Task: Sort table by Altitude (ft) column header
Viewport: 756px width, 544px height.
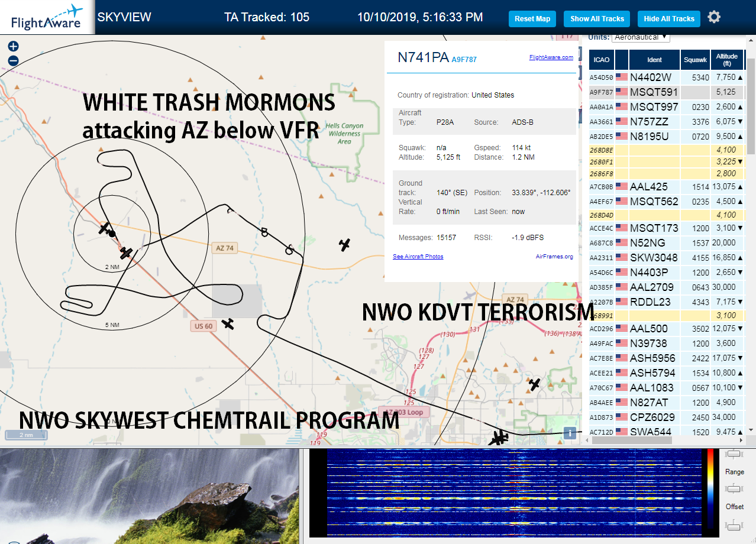Action: coord(727,60)
